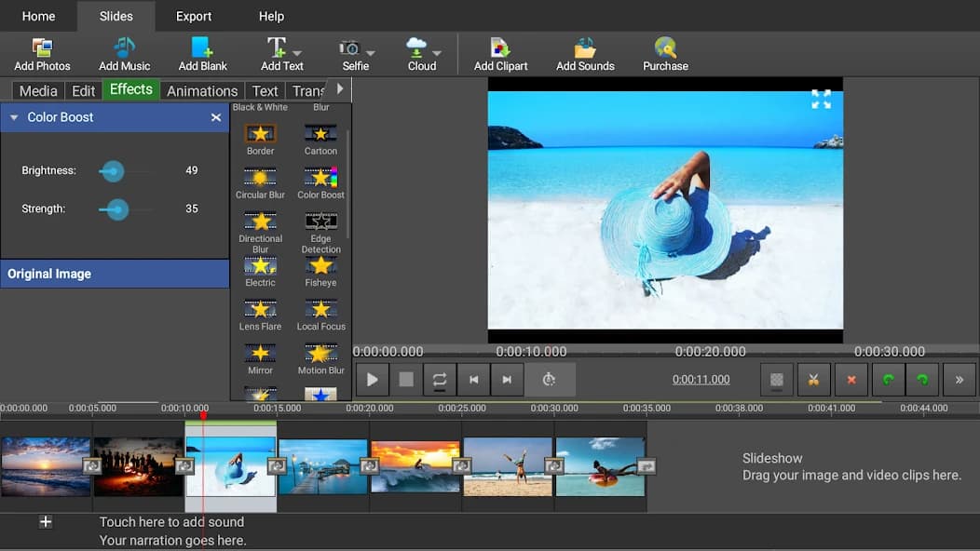Toggle transition icon after sunset clip

tap(91, 465)
